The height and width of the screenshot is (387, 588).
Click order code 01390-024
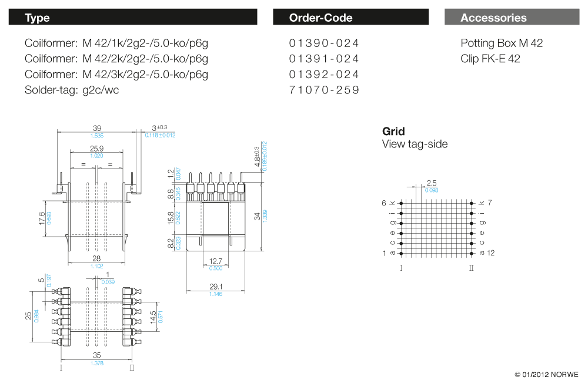pos(324,43)
